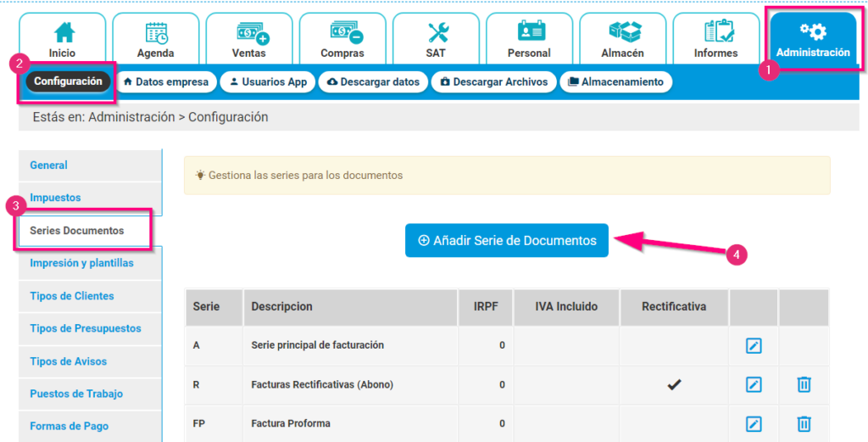Image resolution: width=868 pixels, height=442 pixels.
Task: Open Impresión y plantillas settings
Action: [x=90, y=263]
